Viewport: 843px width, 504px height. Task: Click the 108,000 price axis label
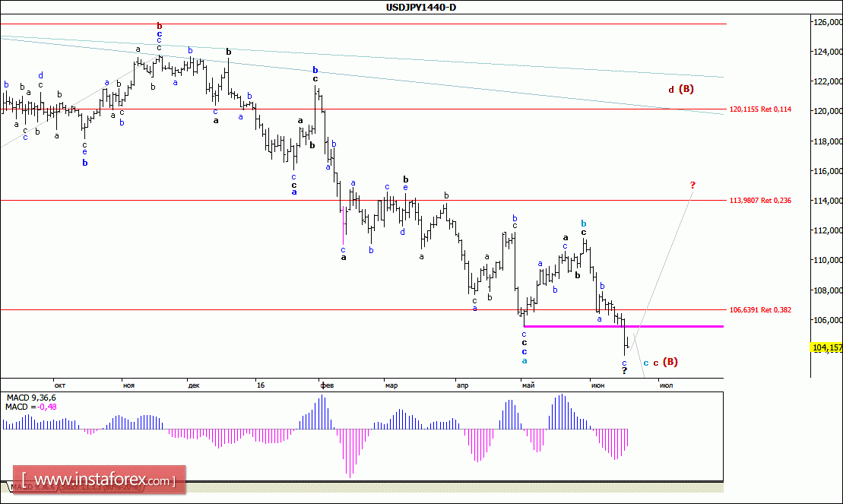tap(828, 290)
